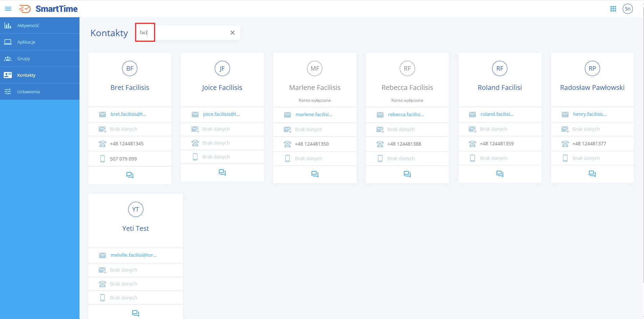Click the melville.facilisi email link
Screen dimensions: 644x319
click(133, 255)
